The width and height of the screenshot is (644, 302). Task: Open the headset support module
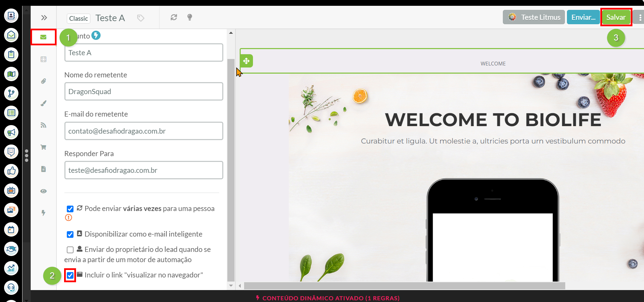click(x=11, y=288)
